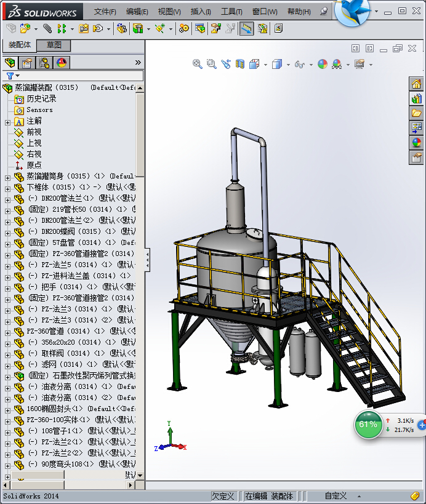
Task: Click the tree scrollbar down arrow
Action: pos(140,474)
